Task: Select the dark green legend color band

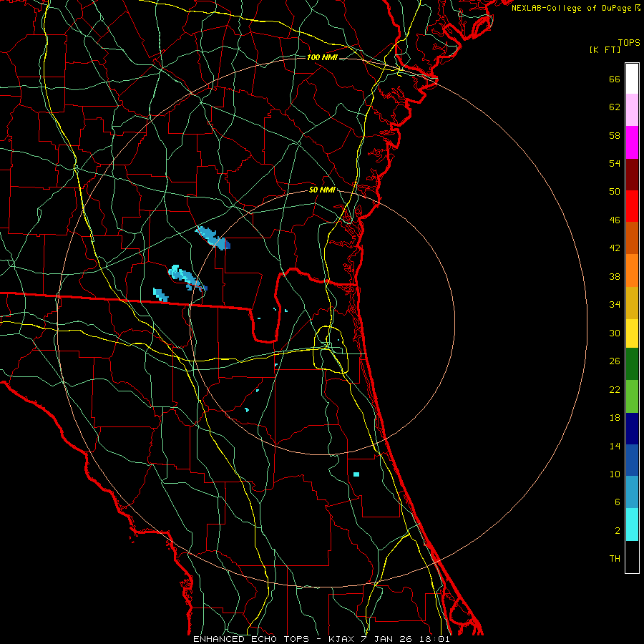Action: pyautogui.click(x=632, y=364)
